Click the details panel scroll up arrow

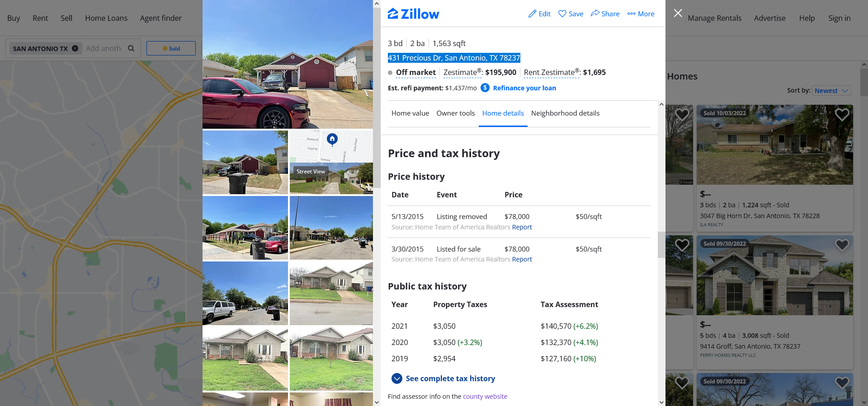(x=661, y=104)
